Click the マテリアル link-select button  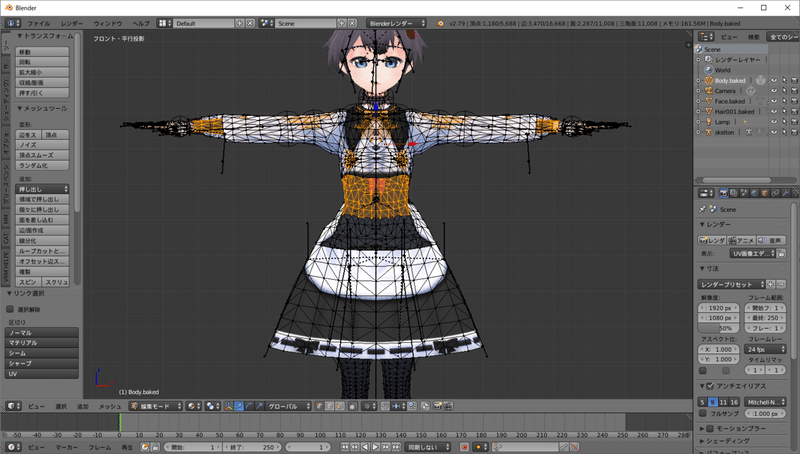click(x=42, y=343)
